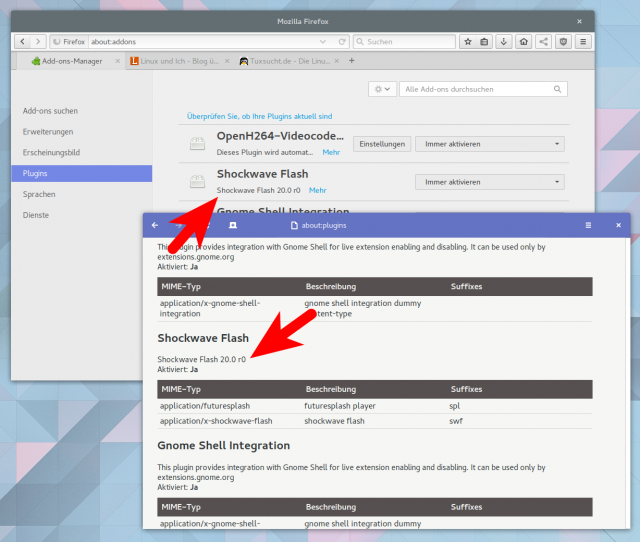Click the OpenH264 'Einstellungen' button
640x542 pixels.
pyautogui.click(x=382, y=144)
